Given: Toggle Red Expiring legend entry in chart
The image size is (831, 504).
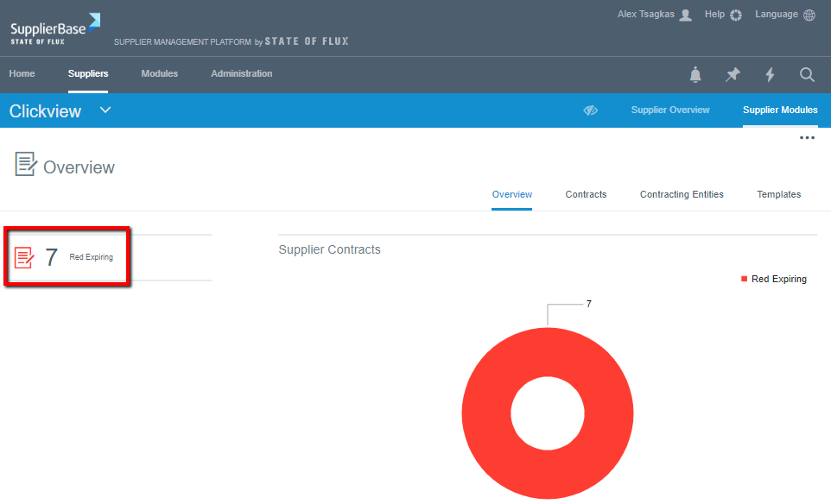Looking at the screenshot, I should [774, 280].
